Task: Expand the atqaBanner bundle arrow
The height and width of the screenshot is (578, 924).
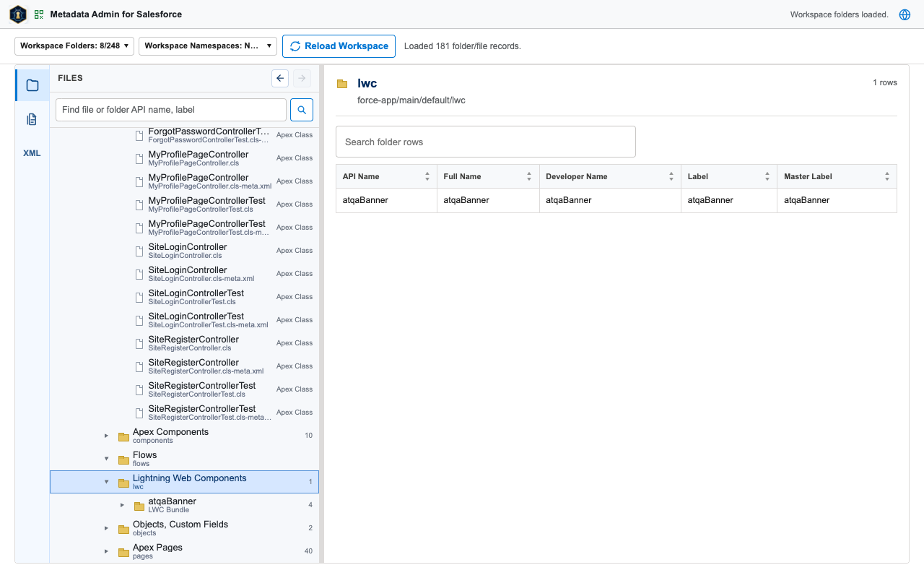Action: click(122, 505)
